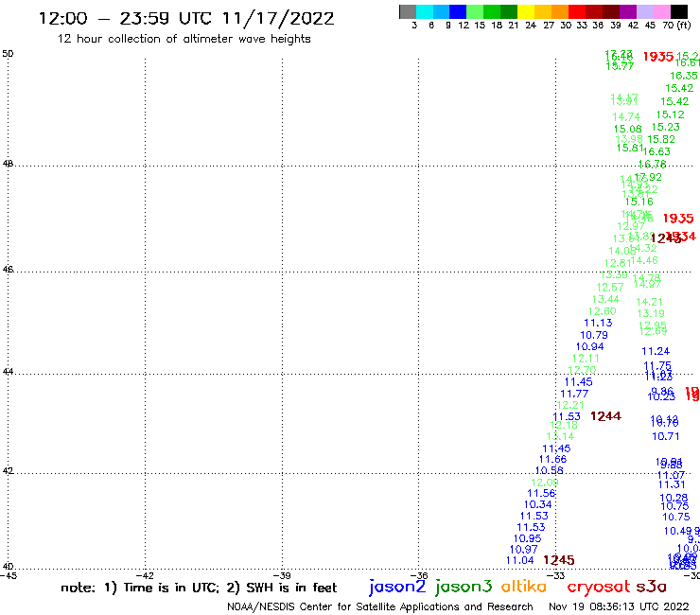Click the 11.31 wave height value
This screenshot has height=615, width=700.
(672, 484)
